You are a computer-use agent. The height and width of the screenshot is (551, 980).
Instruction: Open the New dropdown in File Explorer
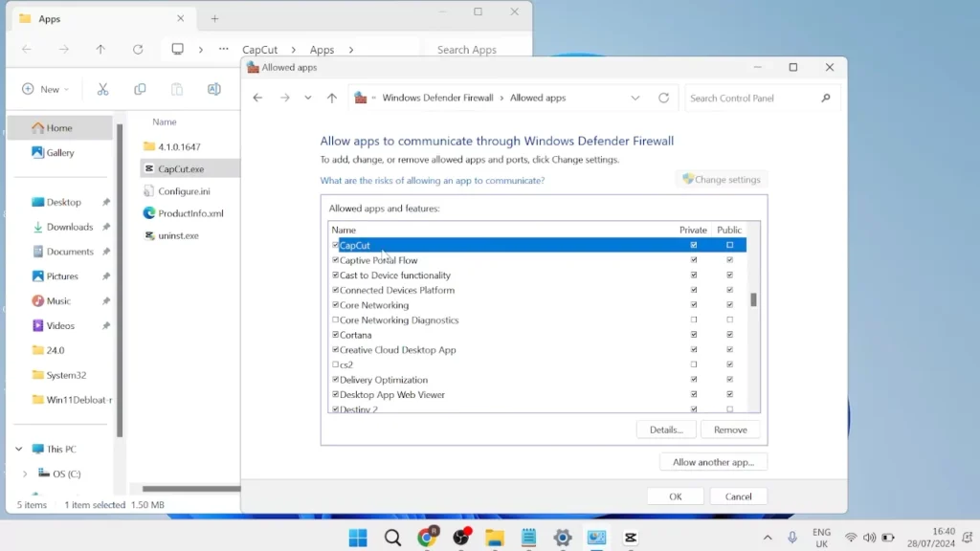[45, 89]
